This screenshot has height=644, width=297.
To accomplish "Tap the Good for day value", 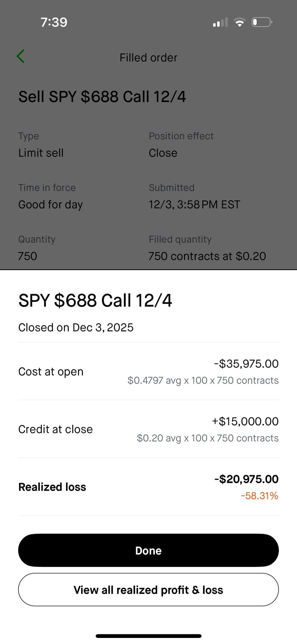I will (51, 205).
